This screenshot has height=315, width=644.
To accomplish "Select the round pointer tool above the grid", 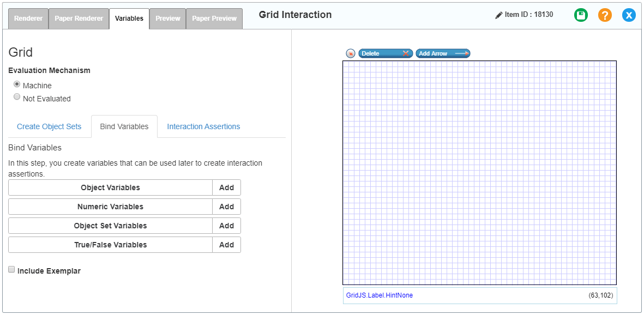I will pos(350,53).
